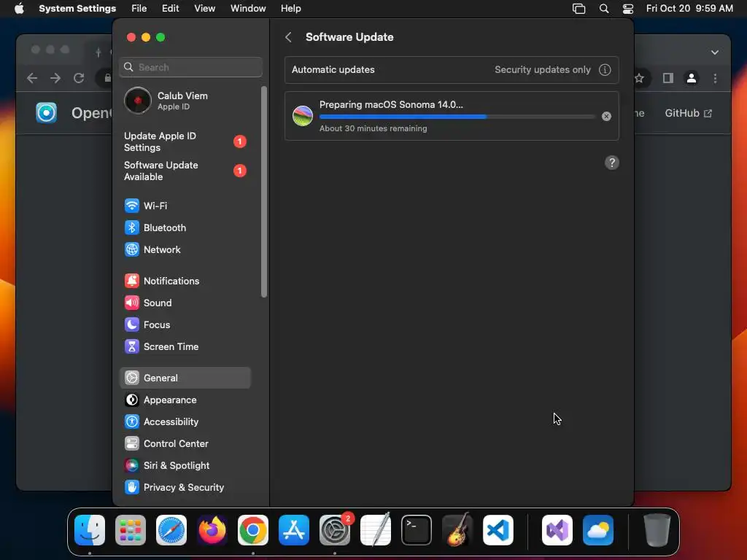Click the date and time in menu bar

[x=689, y=9]
